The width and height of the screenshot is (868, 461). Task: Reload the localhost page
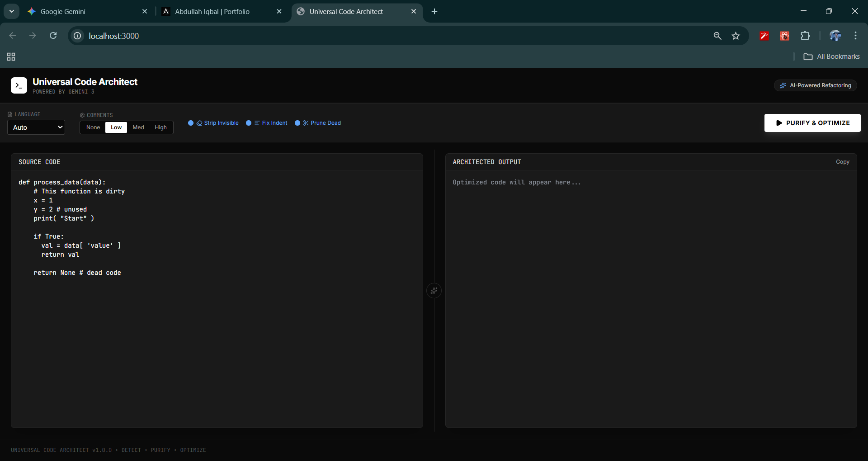[x=53, y=36]
